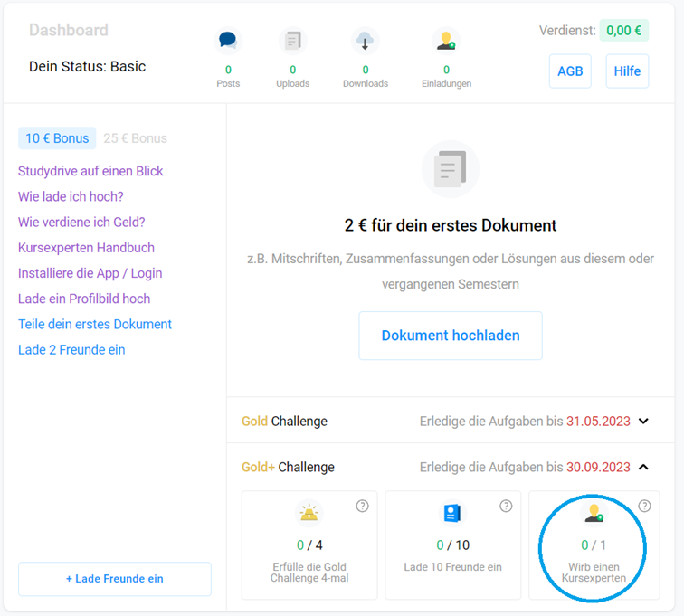Image resolution: width=684 pixels, height=616 pixels.
Task: Collapse the Gold+ Challenge section
Action: point(643,467)
